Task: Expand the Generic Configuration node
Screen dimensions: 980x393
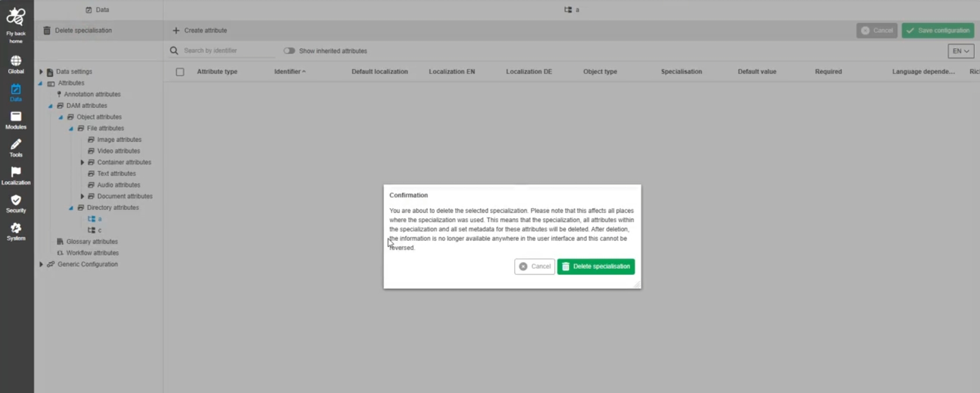Action: pos(41,265)
